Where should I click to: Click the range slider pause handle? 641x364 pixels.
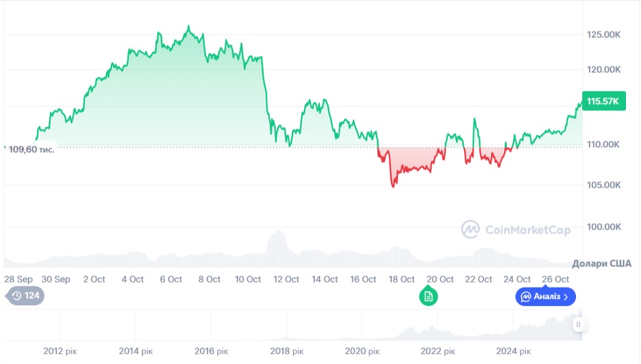[579, 324]
